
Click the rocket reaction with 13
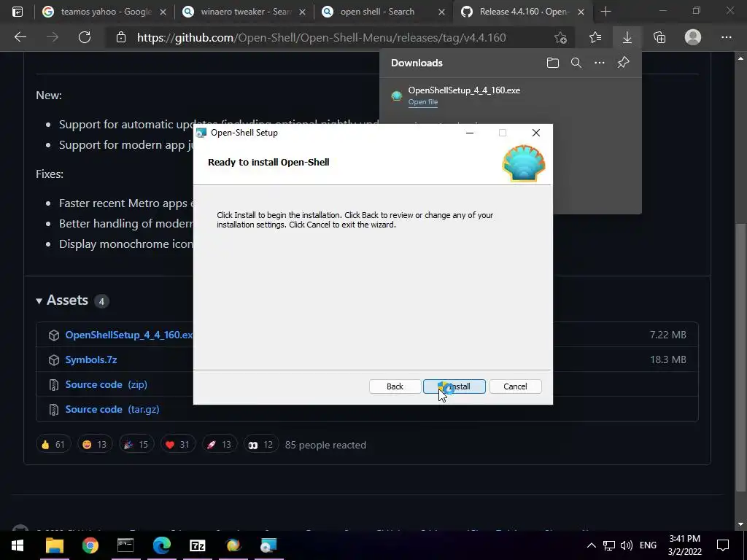pyautogui.click(x=220, y=444)
